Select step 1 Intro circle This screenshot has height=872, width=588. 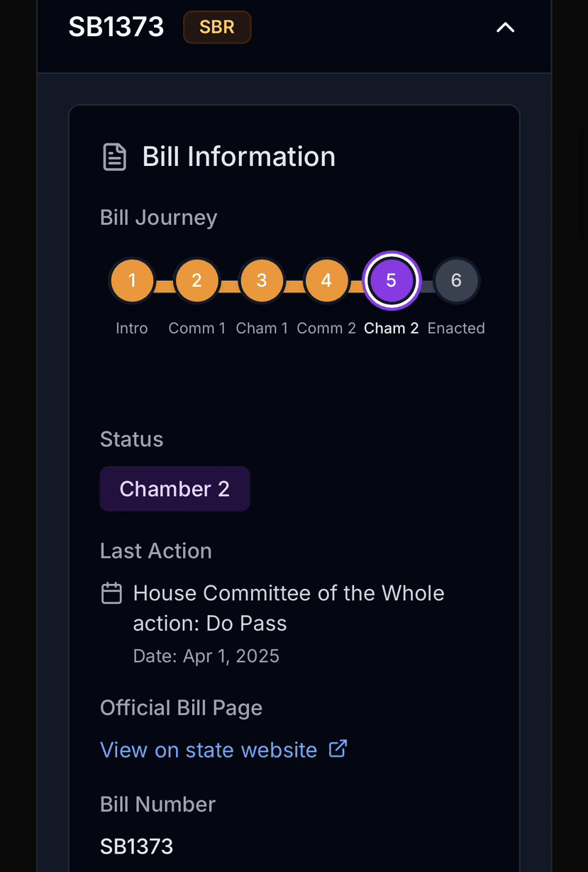pyautogui.click(x=132, y=280)
